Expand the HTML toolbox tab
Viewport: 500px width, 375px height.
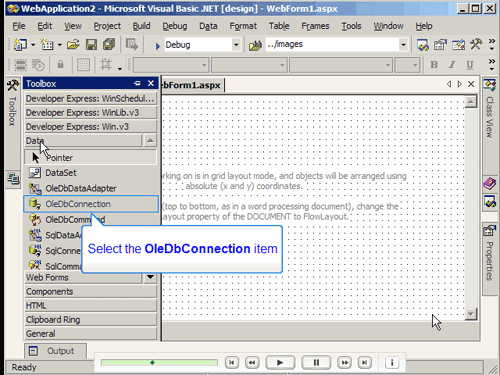tap(90, 305)
